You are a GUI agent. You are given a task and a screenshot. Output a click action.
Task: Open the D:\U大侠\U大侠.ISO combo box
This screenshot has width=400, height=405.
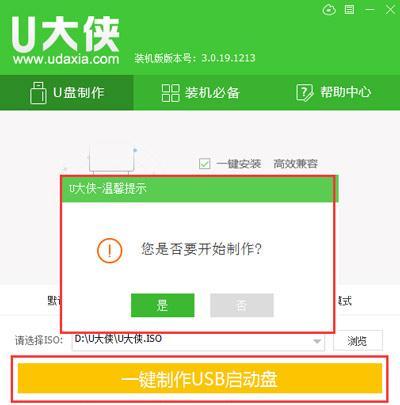coord(198,341)
